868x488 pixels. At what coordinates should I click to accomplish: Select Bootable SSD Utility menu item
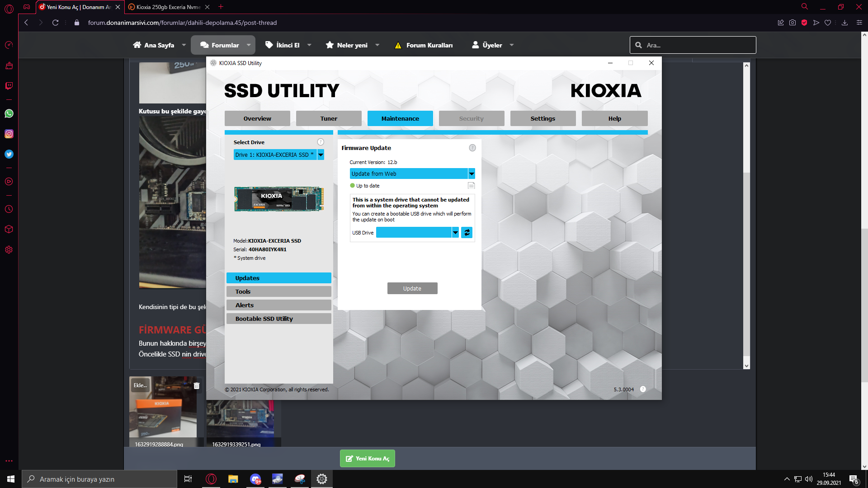[x=278, y=319]
